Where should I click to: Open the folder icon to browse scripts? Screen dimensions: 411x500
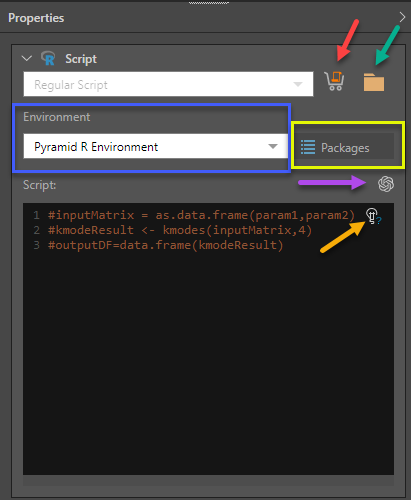[374, 82]
